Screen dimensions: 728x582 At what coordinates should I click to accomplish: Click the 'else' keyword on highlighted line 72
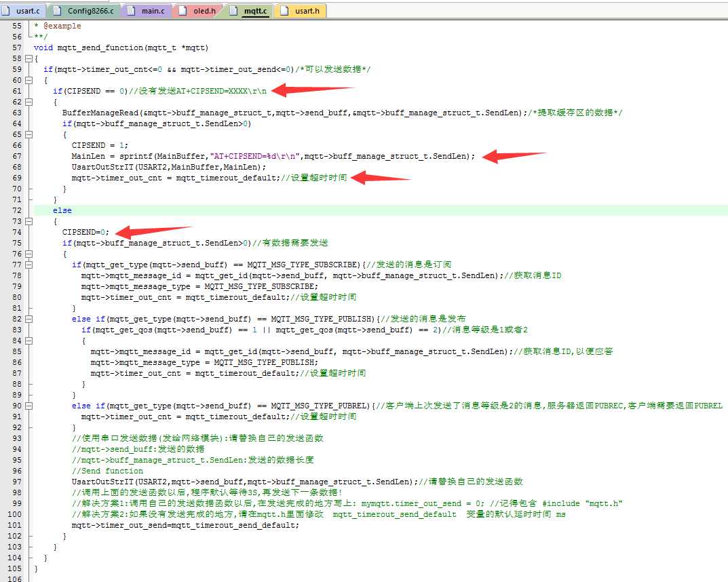point(62,211)
